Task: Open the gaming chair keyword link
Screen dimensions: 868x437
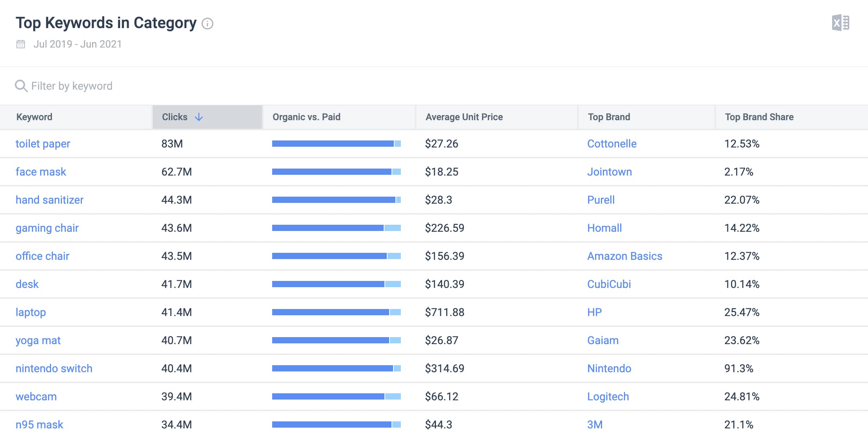Action: [x=47, y=228]
